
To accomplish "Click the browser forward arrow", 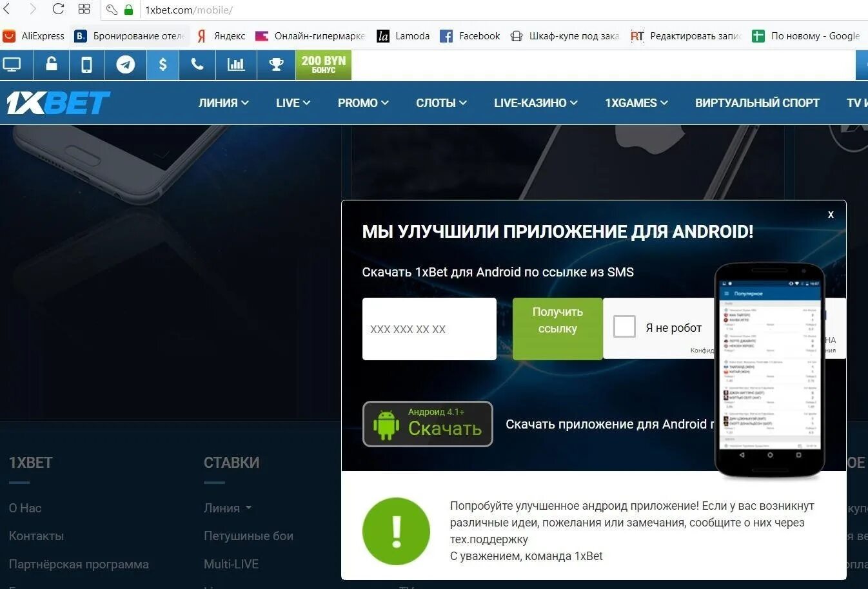I will [x=32, y=9].
